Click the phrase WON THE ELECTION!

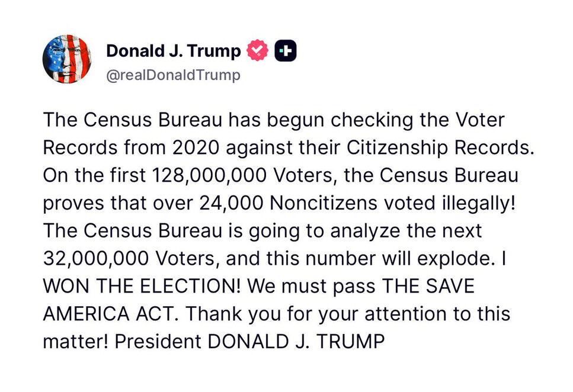(x=142, y=286)
